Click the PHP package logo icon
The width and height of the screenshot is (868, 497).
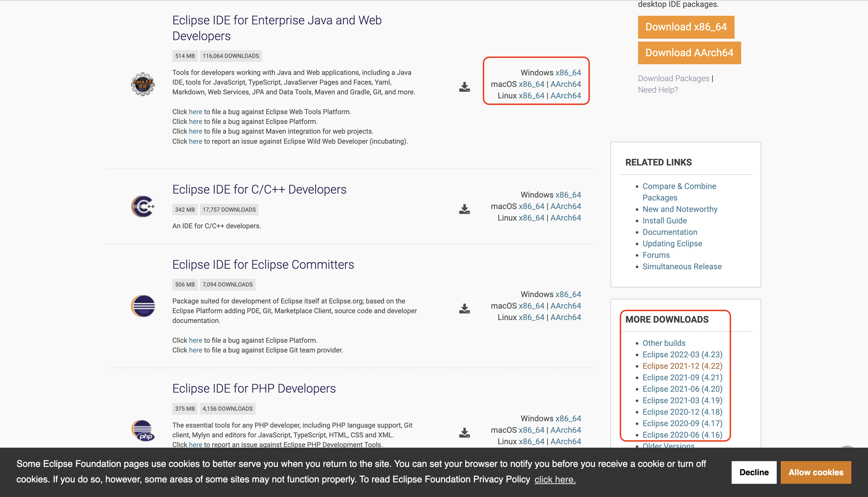143,430
